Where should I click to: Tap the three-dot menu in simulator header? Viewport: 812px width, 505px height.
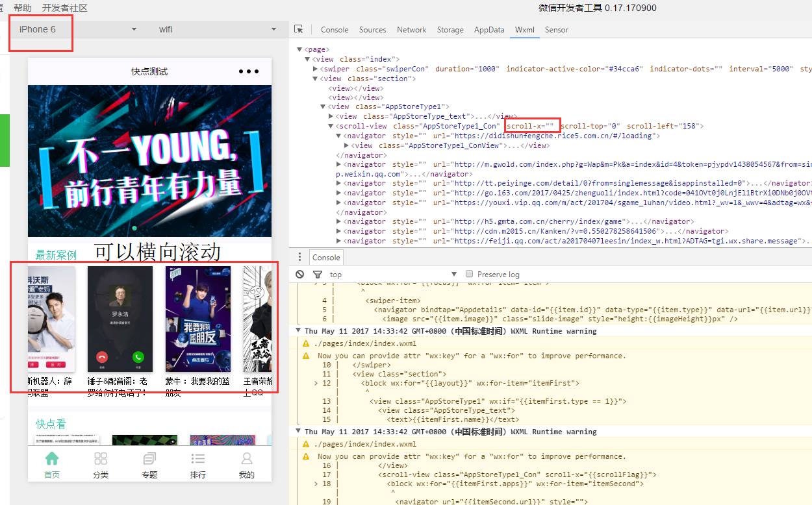(249, 71)
